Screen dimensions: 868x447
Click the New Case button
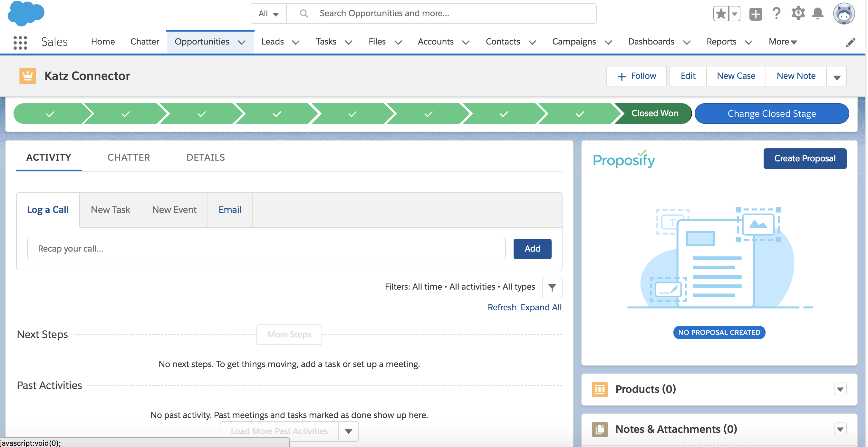pos(736,76)
